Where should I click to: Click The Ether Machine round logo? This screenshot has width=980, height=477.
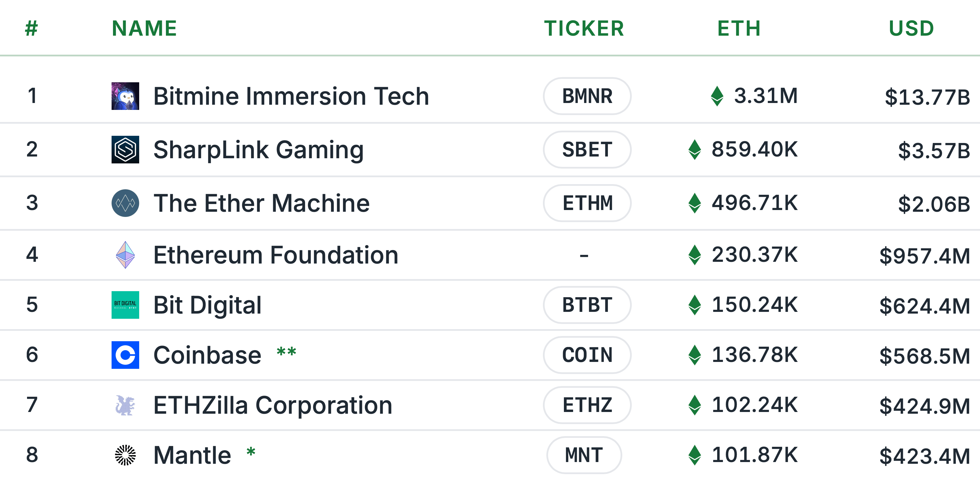(125, 203)
